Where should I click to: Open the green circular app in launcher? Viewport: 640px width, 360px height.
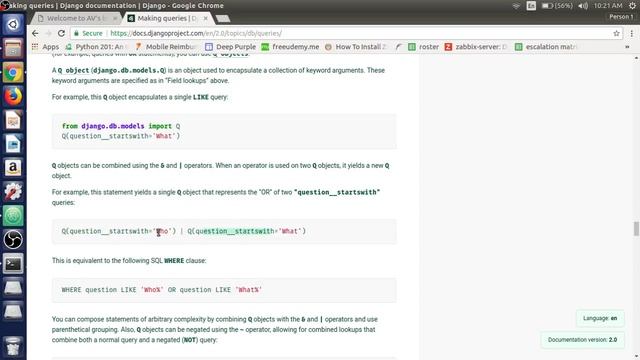(13, 216)
